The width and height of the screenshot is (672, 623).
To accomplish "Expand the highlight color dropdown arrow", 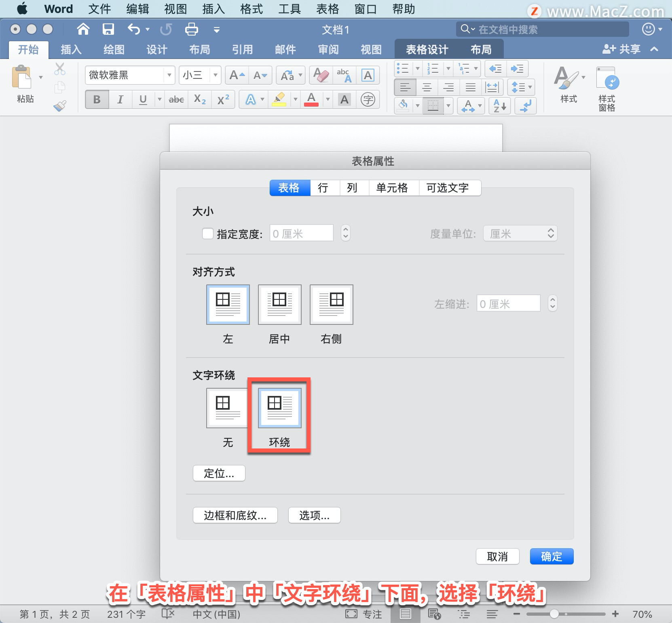I will 296,99.
